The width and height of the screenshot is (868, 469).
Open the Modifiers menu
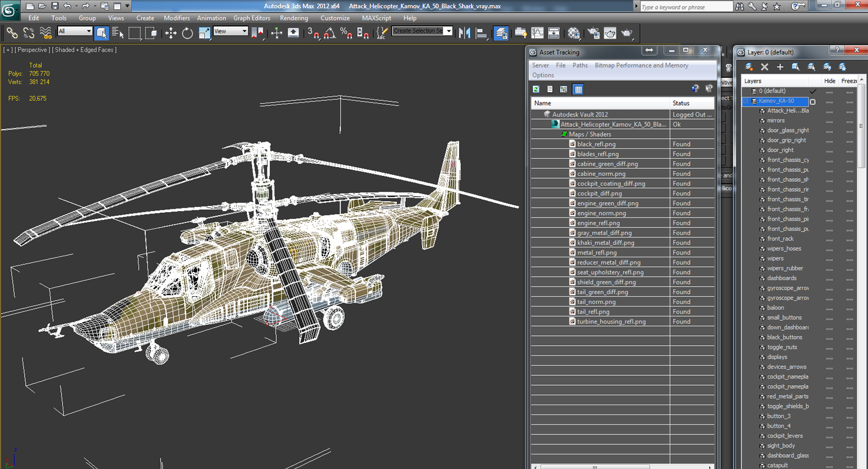[177, 18]
